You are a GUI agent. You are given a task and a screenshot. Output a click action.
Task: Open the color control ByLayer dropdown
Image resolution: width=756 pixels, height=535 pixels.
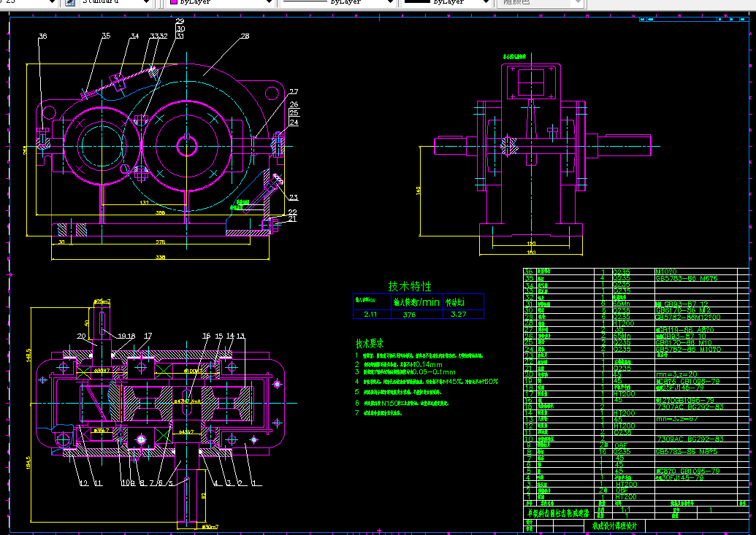[x=269, y=2]
